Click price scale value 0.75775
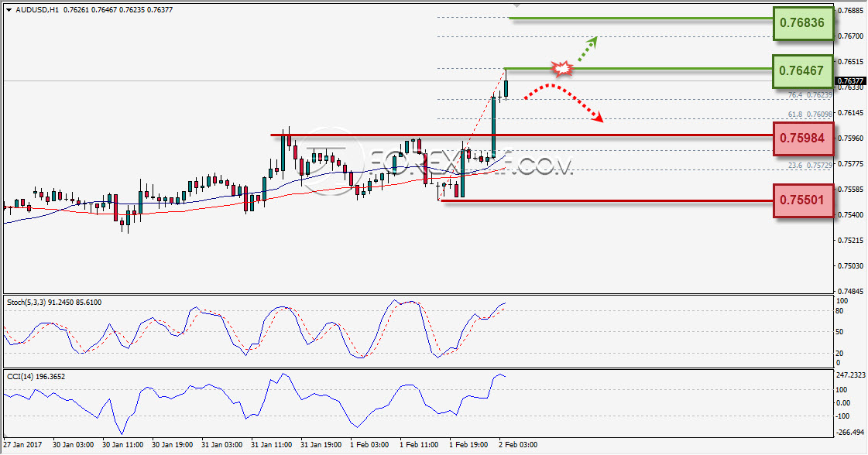Viewport: 868px width, 455px height. (x=851, y=164)
